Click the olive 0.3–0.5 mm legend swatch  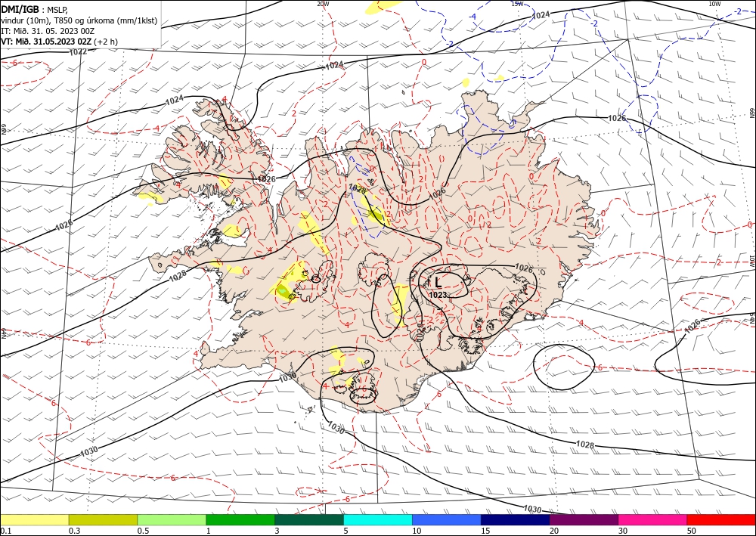pyautogui.click(x=103, y=519)
